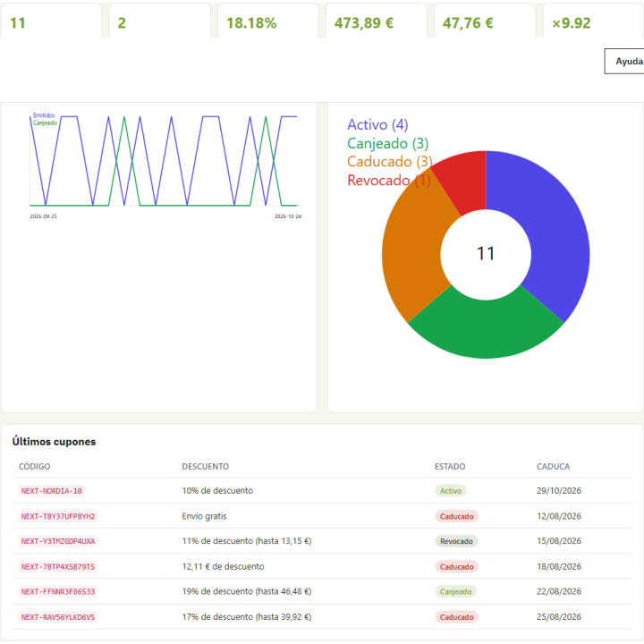Select the Canjeado (3) legend entry
The width and height of the screenshot is (644, 644).
tap(387, 143)
